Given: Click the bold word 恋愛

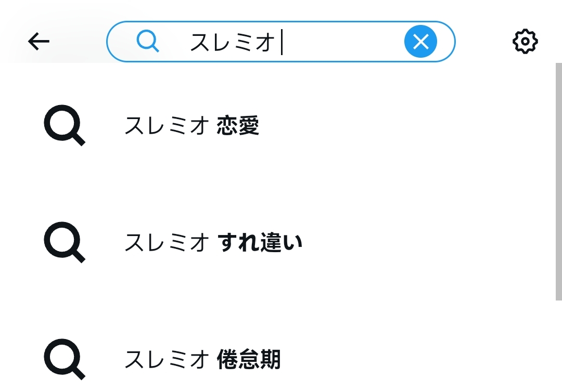Looking at the screenshot, I should (238, 126).
